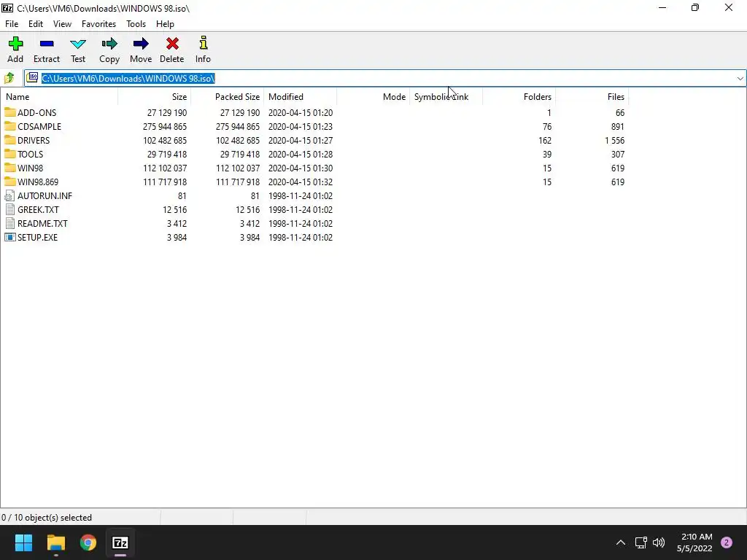Click the folders count 162

pos(544,141)
